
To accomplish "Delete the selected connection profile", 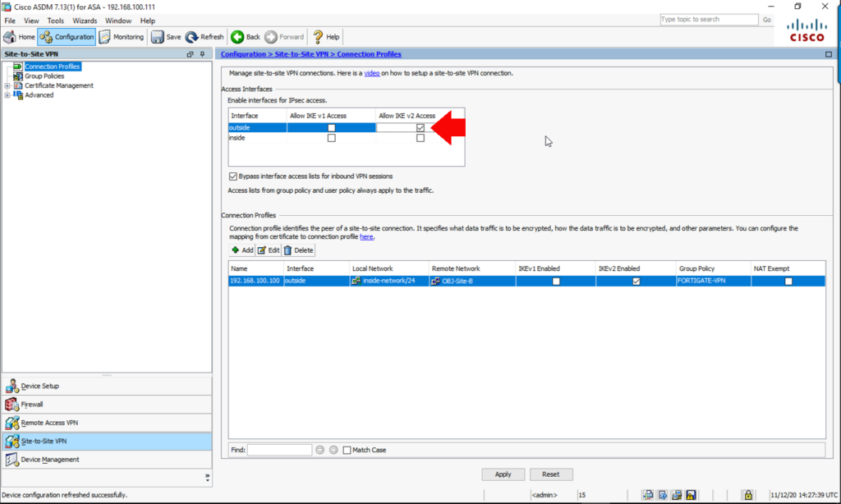I will [x=299, y=250].
